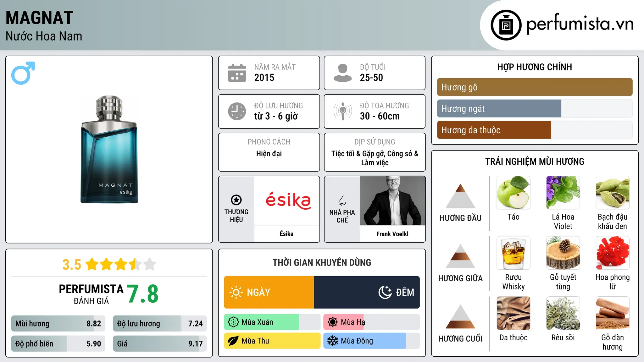
Task: Click the black cardamom note image
Action: 613,193
